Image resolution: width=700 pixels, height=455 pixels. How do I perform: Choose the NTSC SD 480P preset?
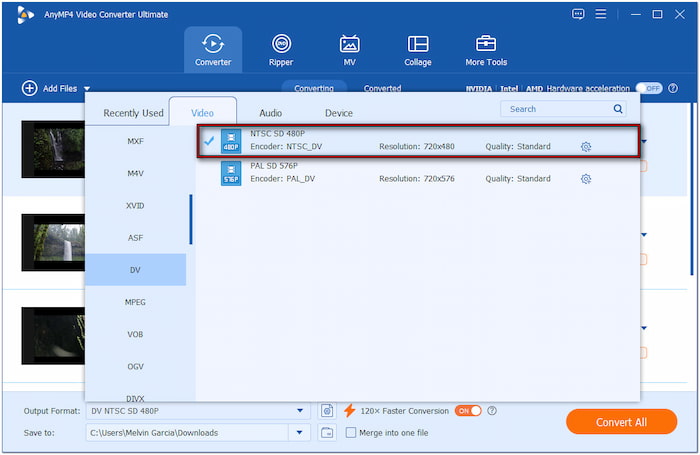418,141
